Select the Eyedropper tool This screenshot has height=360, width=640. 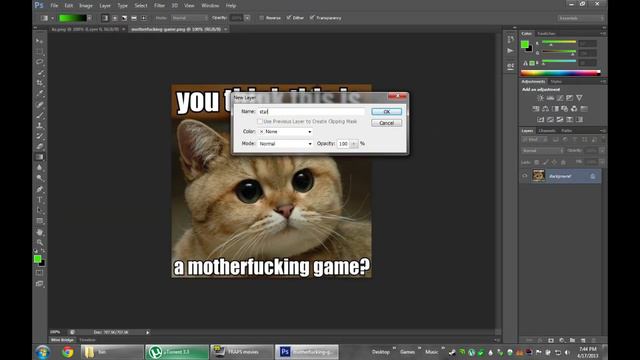pyautogui.click(x=39, y=93)
